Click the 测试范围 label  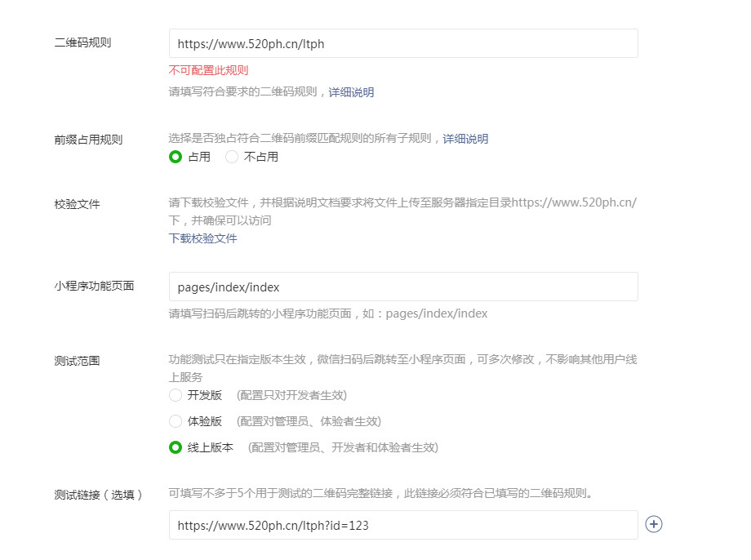77,360
